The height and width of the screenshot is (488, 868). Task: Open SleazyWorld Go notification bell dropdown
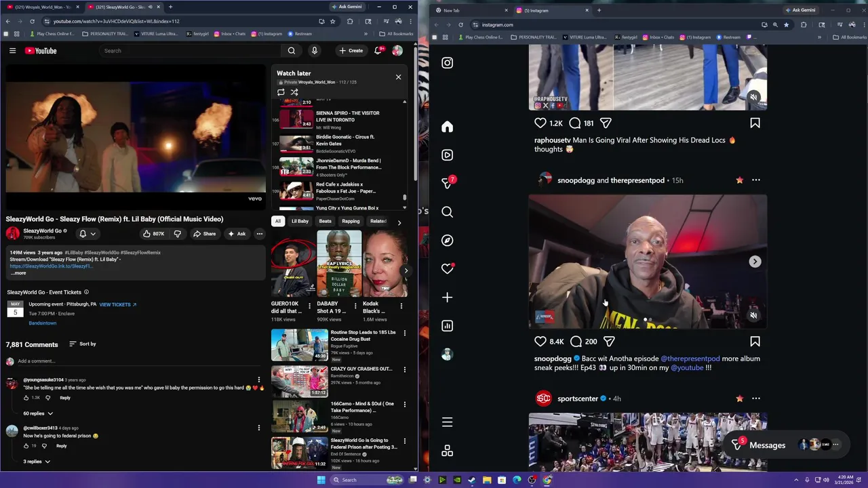(87, 234)
